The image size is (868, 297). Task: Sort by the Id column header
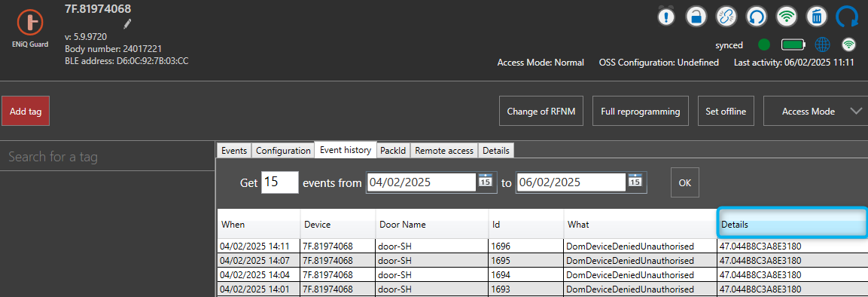[x=526, y=225]
